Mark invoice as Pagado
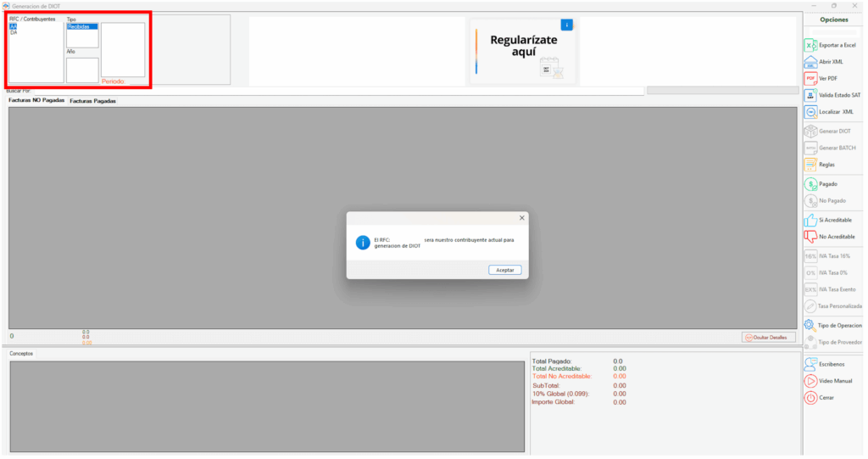868x459 pixels. 810,184
